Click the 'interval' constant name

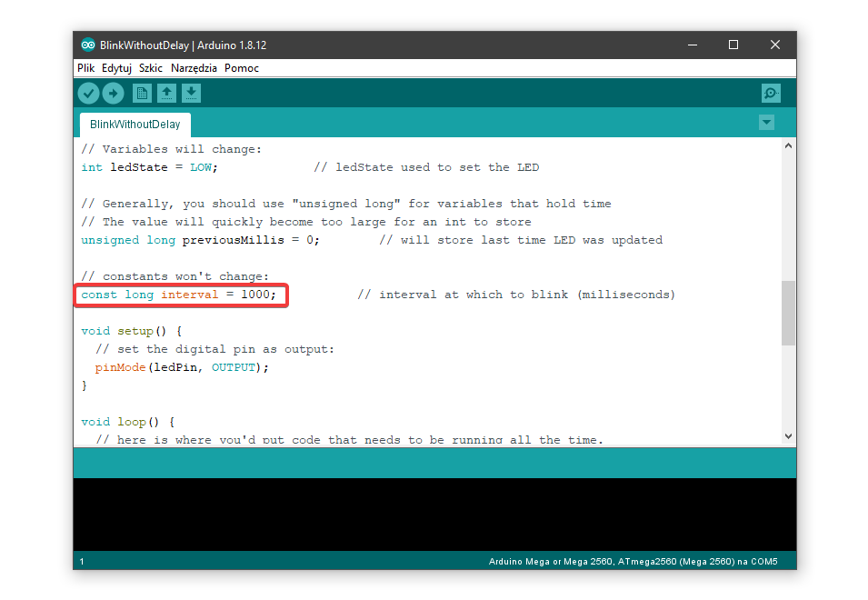(x=190, y=295)
